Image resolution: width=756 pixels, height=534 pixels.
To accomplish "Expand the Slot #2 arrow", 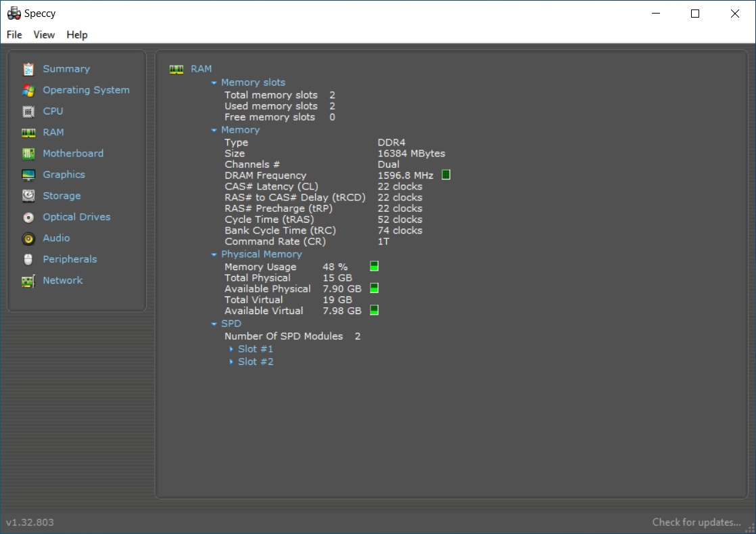I will (x=231, y=361).
